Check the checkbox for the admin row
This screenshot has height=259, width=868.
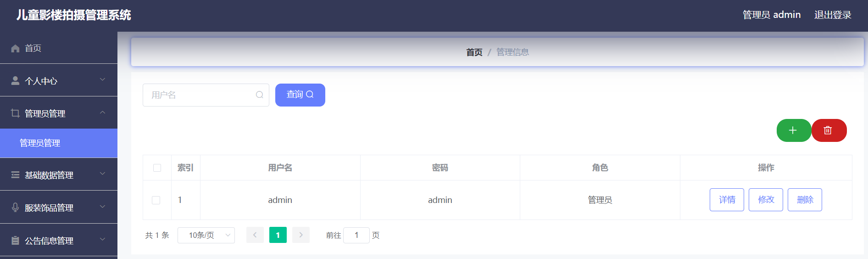[156, 200]
